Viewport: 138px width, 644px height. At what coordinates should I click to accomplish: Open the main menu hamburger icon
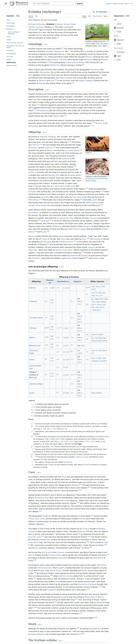click(6, 4)
